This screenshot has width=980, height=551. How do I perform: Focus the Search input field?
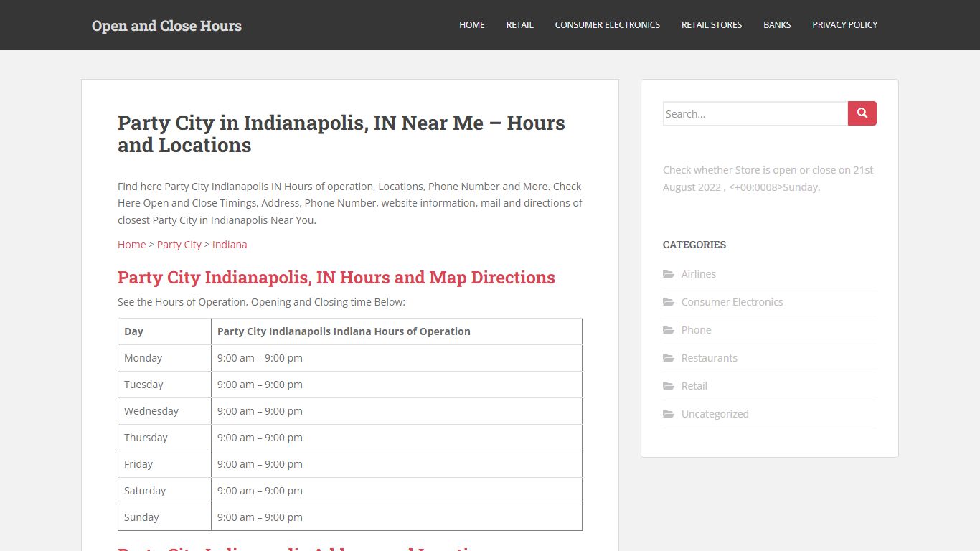click(755, 113)
